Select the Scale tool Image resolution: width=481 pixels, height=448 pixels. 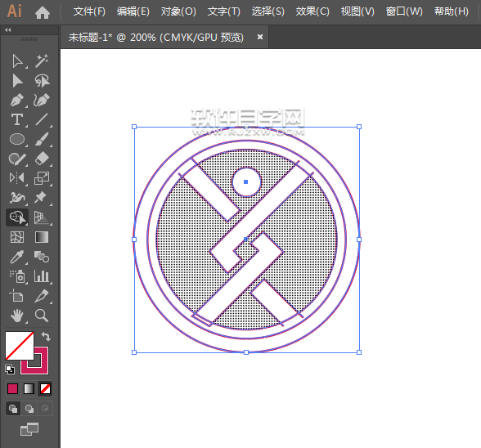click(x=42, y=178)
